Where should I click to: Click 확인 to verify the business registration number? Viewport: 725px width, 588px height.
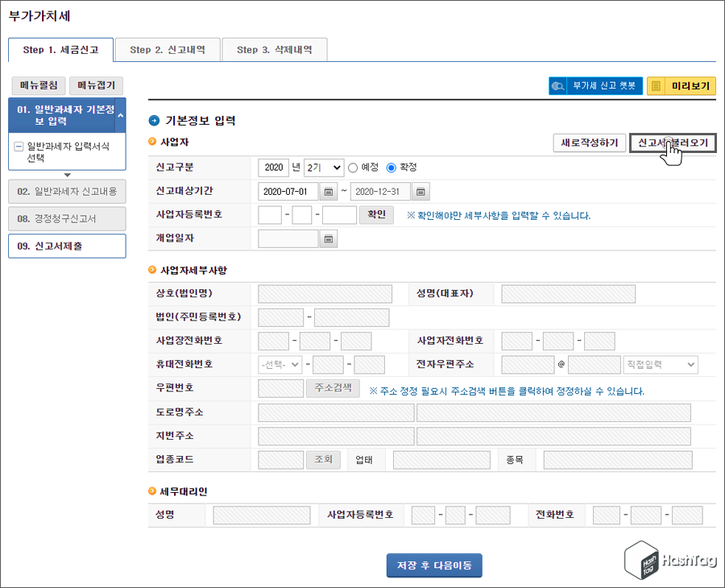(x=376, y=214)
